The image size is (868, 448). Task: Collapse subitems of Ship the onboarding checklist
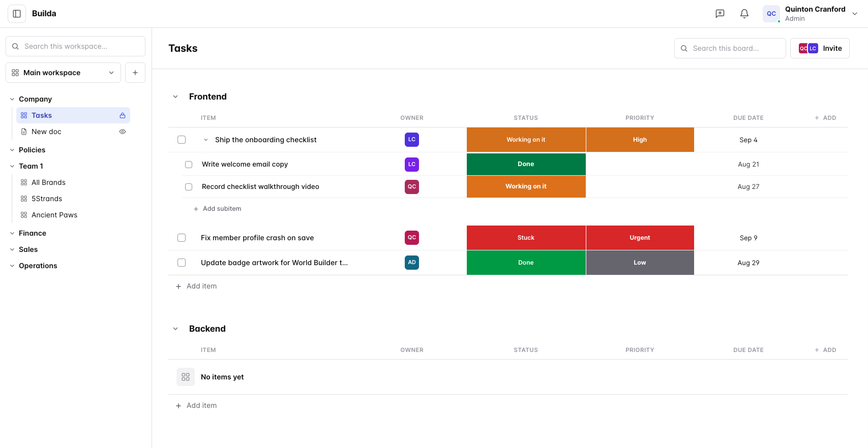tap(206, 140)
